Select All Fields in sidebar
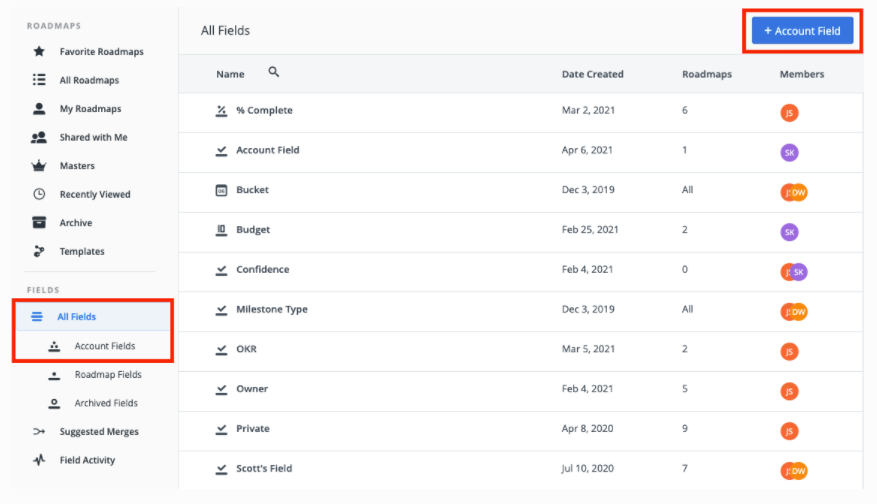The height and width of the screenshot is (504, 877). 76,317
